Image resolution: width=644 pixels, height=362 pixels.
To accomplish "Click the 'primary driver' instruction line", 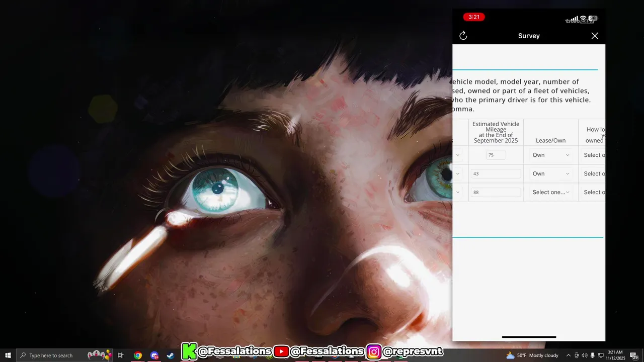I will tap(522, 100).
